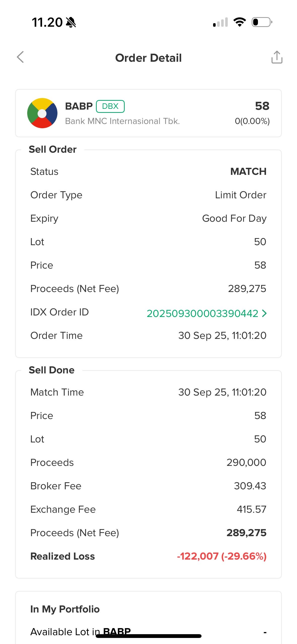
Task: Tap the back arrow icon
Action: click(x=20, y=57)
